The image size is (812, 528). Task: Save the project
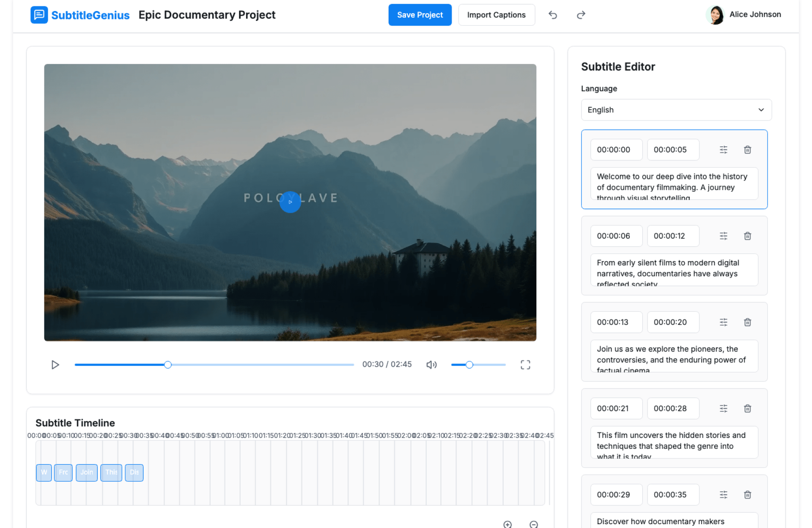click(420, 15)
